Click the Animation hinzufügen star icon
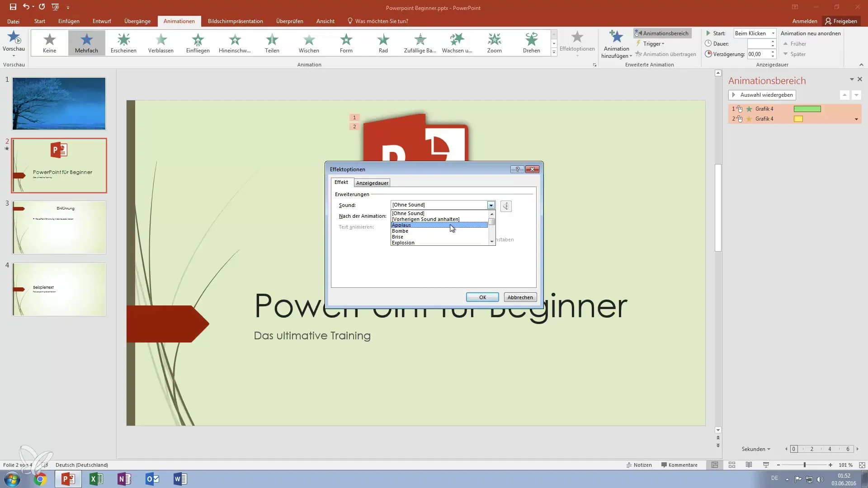This screenshot has height=488, width=868. click(616, 37)
